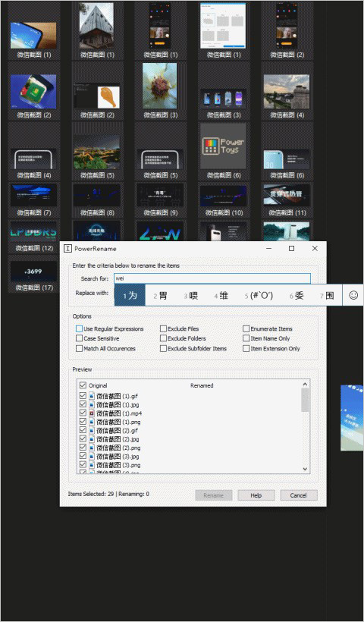Viewport: 364px width, 622px height.
Task: Click the preview list scroll up arrow
Action: point(305,384)
